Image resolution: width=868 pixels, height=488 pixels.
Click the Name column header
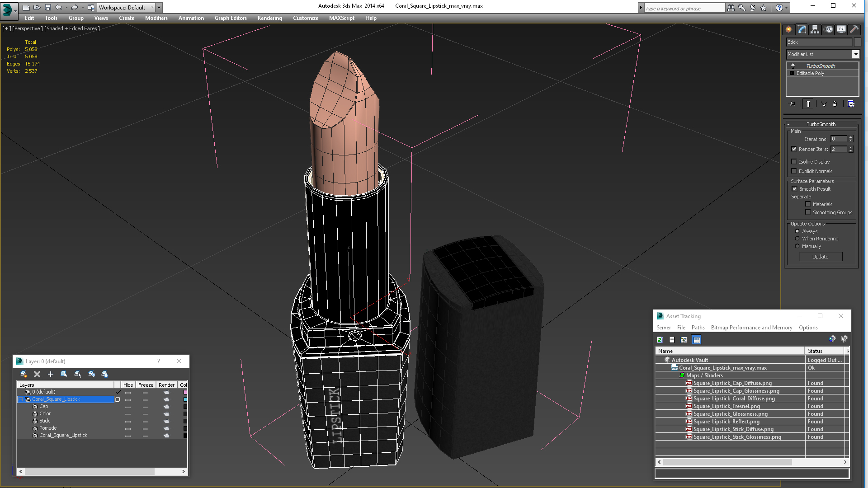point(730,351)
